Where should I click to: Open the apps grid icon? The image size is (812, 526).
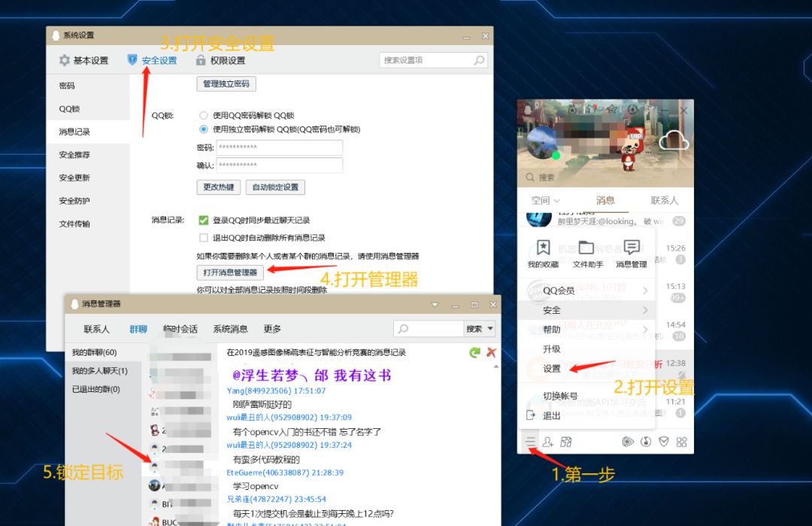click(x=681, y=442)
